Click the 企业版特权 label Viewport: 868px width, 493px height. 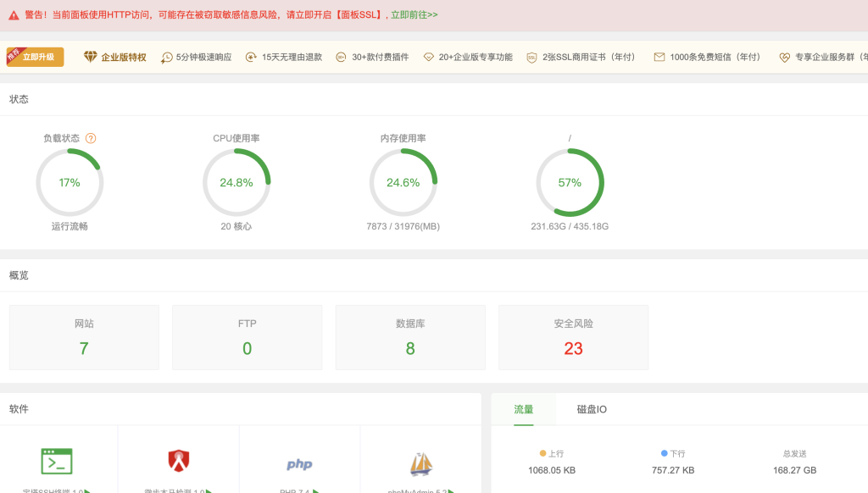tap(124, 57)
